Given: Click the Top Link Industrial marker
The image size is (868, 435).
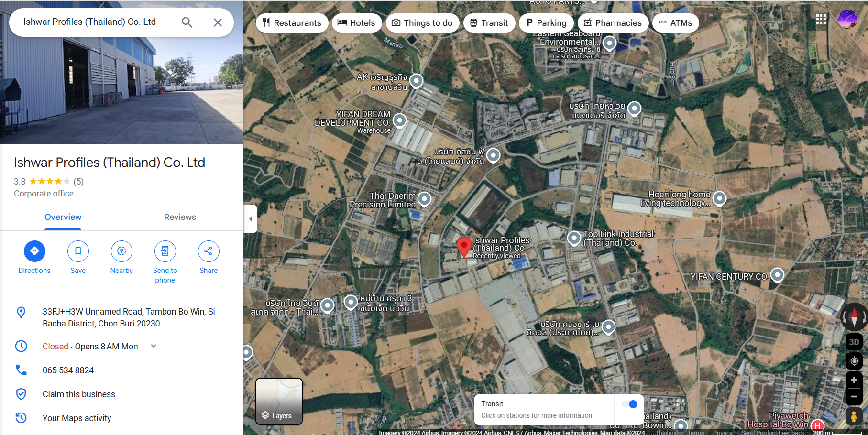Looking at the screenshot, I should (x=574, y=238).
